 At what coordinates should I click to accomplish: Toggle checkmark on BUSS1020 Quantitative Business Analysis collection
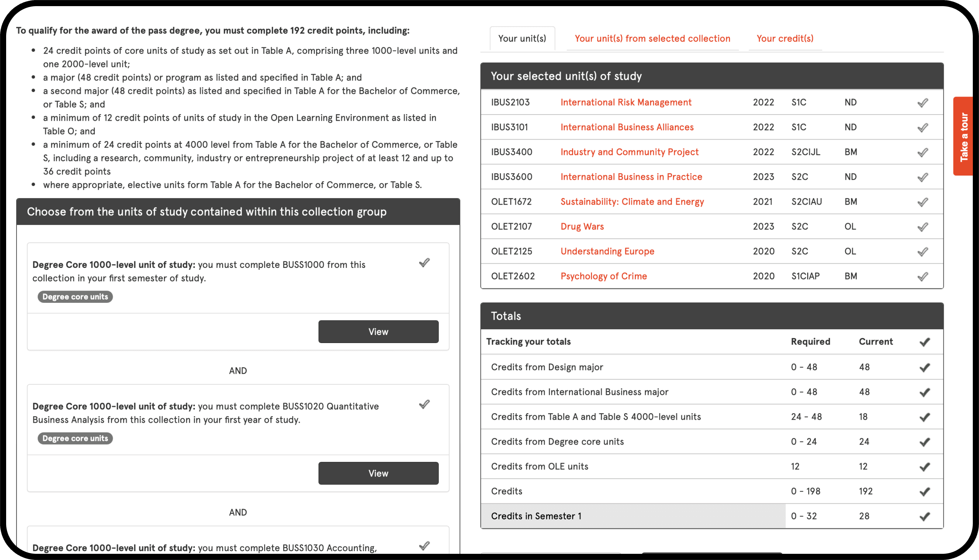click(424, 405)
